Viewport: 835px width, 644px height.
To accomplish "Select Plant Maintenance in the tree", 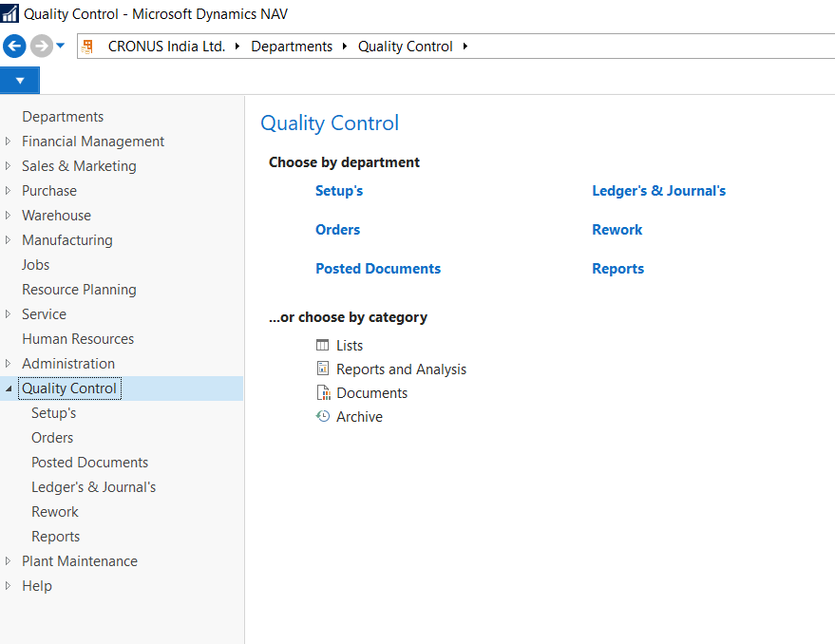I will 80,561.
